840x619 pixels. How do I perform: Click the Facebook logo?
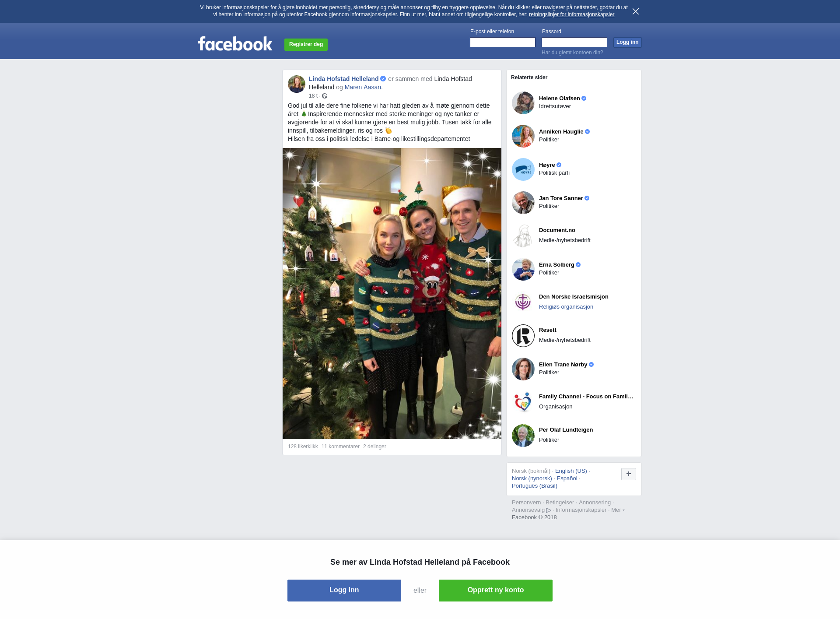coord(235,44)
